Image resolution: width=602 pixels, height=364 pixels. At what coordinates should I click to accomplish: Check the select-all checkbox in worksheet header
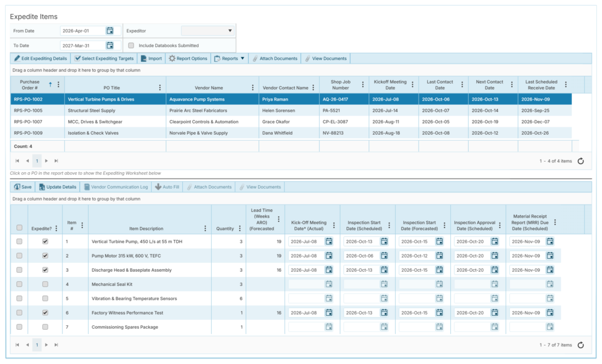tap(19, 228)
